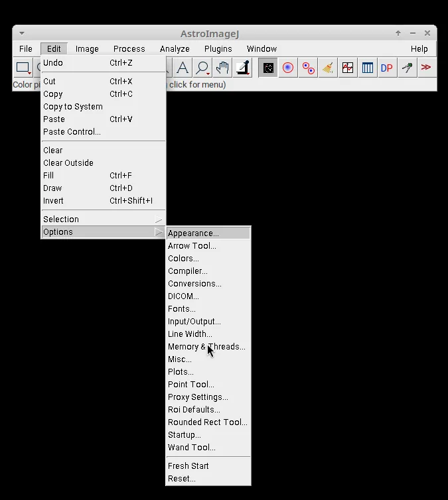Viewport: 448px width, 500px height.
Task: Select the Text tool
Action: click(x=183, y=68)
